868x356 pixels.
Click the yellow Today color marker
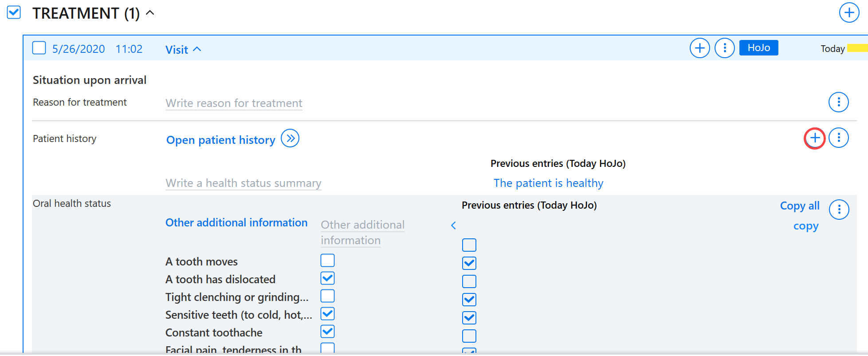857,48
